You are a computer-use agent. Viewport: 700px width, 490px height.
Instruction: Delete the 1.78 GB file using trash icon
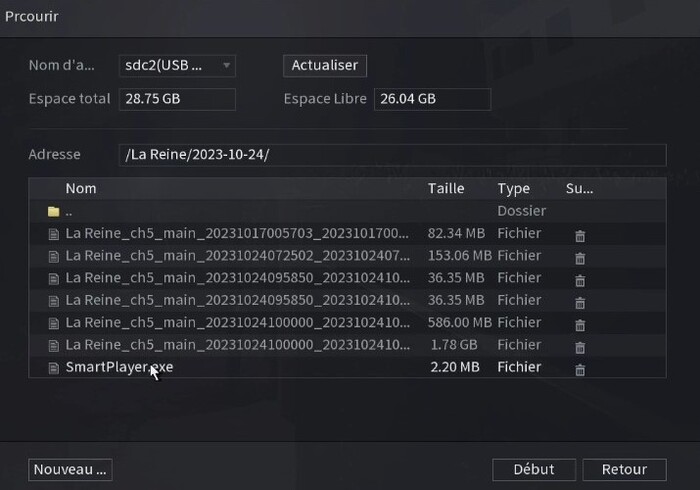pos(579,346)
